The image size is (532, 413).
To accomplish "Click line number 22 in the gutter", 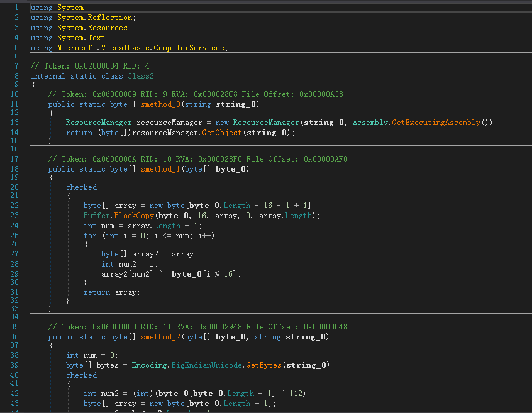I will click(14, 206).
